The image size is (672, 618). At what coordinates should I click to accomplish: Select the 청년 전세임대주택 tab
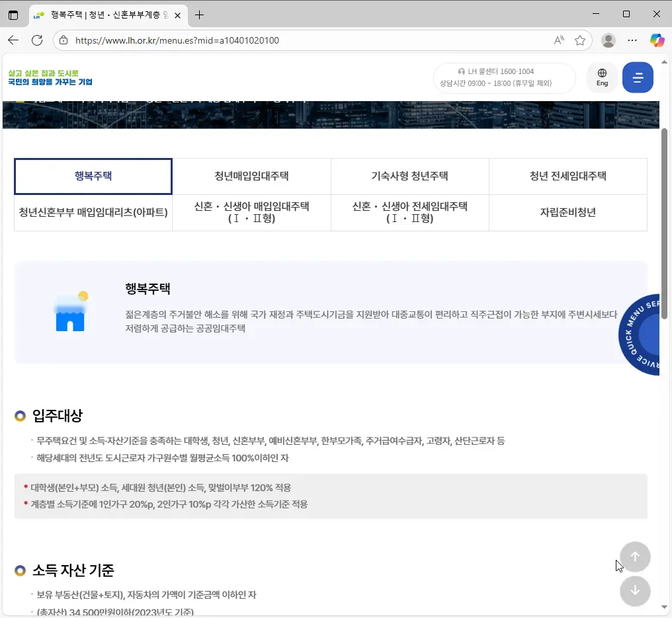click(568, 176)
